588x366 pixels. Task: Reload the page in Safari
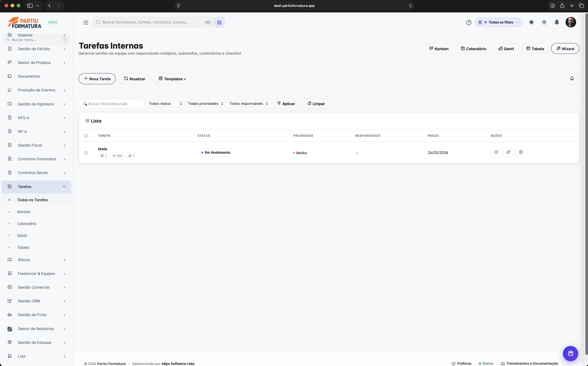pyautogui.click(x=410, y=6)
